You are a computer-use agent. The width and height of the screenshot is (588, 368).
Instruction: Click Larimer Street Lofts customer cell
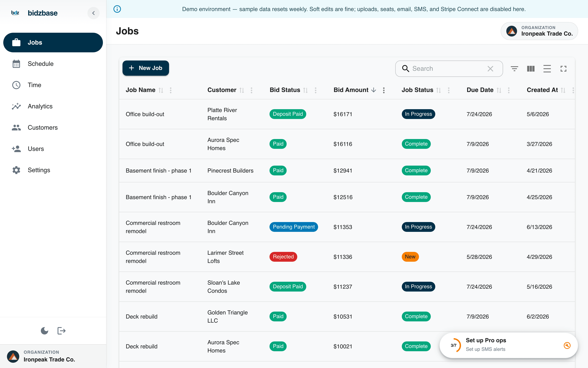coord(225,257)
